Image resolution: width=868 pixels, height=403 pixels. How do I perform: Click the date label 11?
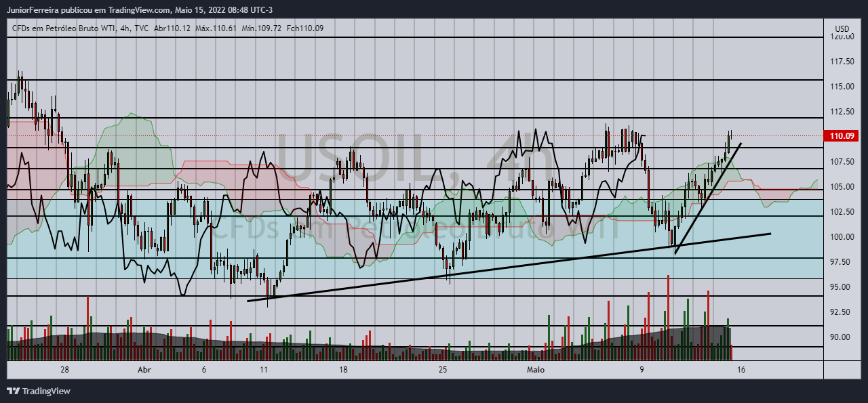tap(263, 370)
